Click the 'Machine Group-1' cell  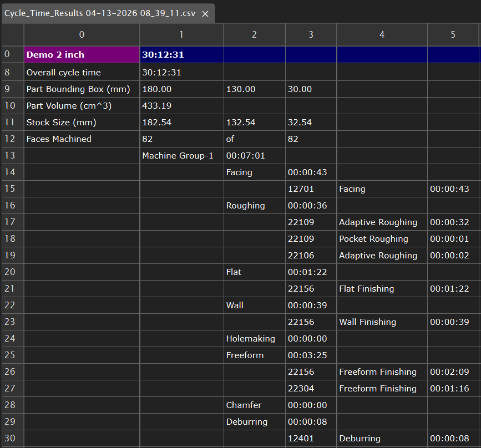click(x=181, y=155)
